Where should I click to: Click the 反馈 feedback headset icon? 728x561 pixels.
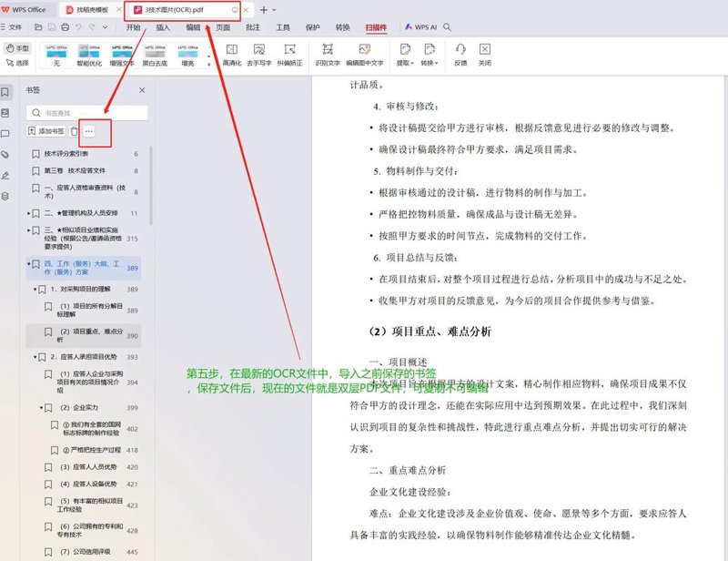[460, 55]
